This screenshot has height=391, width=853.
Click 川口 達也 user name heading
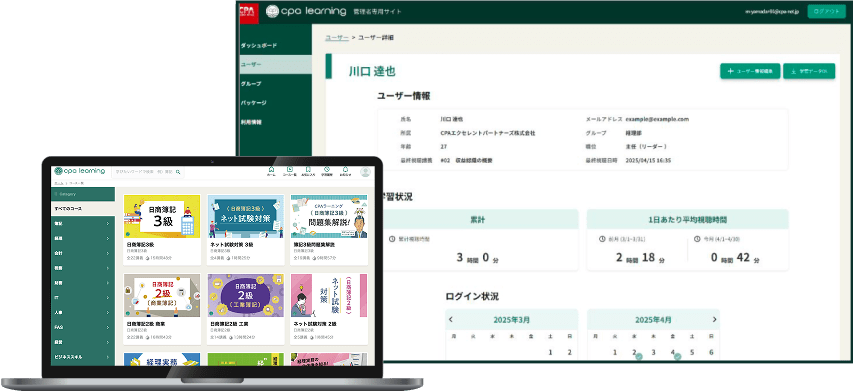[372, 71]
